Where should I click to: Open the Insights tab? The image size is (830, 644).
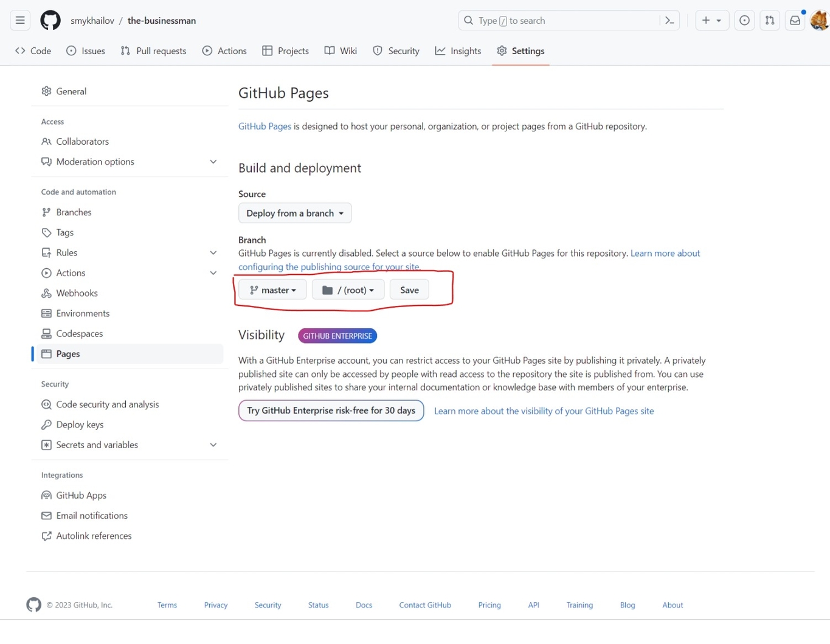[x=458, y=51]
